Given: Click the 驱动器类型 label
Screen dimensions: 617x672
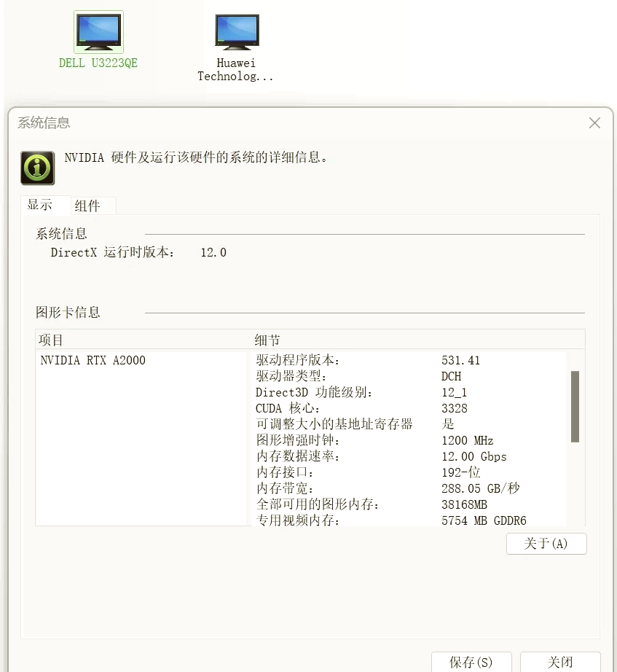Looking at the screenshot, I should (x=291, y=376).
